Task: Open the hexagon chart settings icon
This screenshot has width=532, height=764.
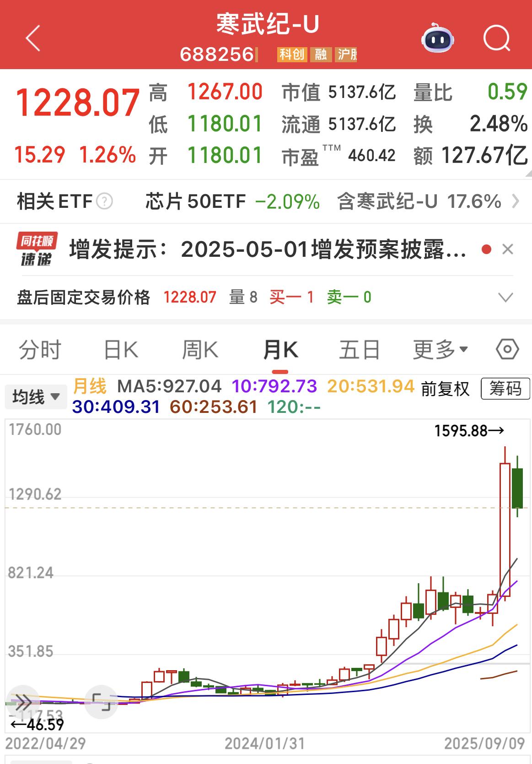Action: tap(507, 350)
